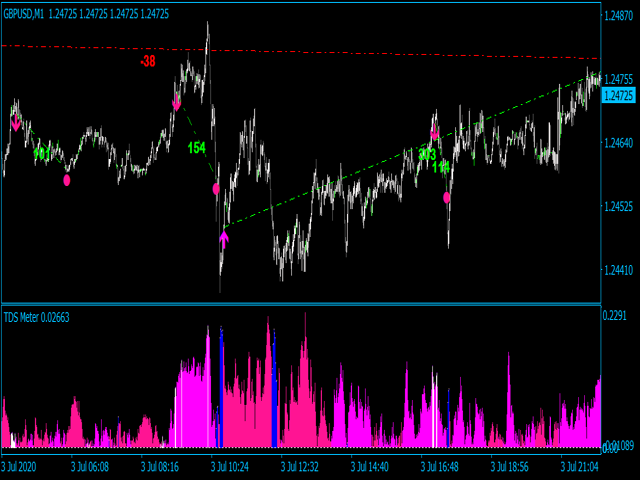Click the pink exit dot below the 114 label
This screenshot has width=640, height=480.
pyautogui.click(x=447, y=198)
